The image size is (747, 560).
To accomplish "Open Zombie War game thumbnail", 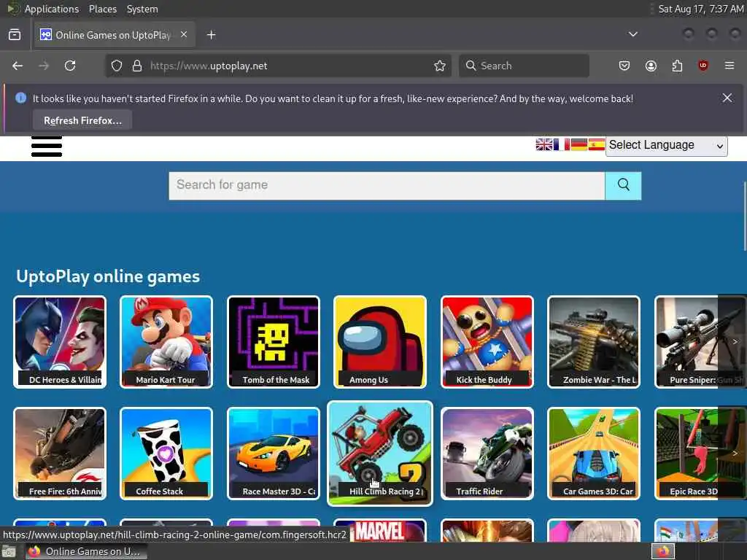I will pos(594,342).
